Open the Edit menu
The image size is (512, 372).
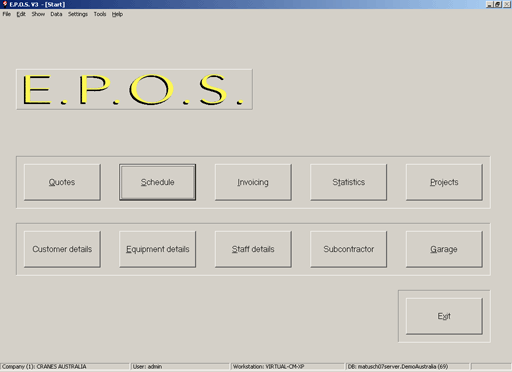[21, 14]
